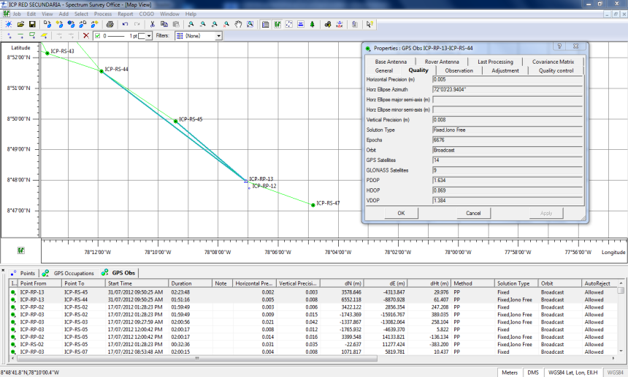Screen dimensions: 628x377
Task: Click the ICP-RS-45 point on the map
Action: tap(175, 121)
